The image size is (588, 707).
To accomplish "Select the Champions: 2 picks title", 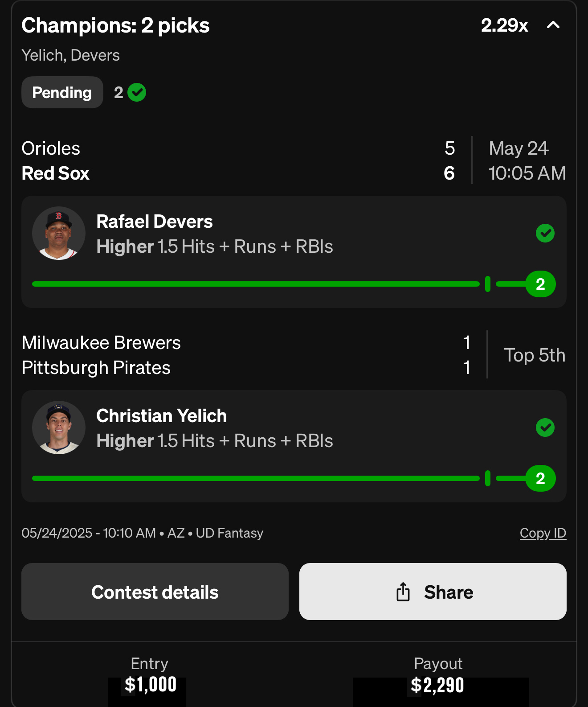I will point(115,25).
